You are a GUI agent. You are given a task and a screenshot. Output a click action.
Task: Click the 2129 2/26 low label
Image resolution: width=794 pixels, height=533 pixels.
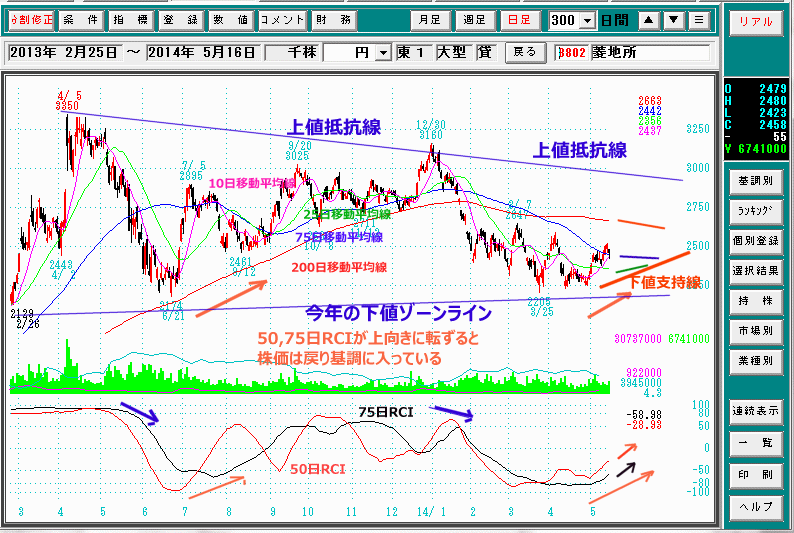pos(24,319)
